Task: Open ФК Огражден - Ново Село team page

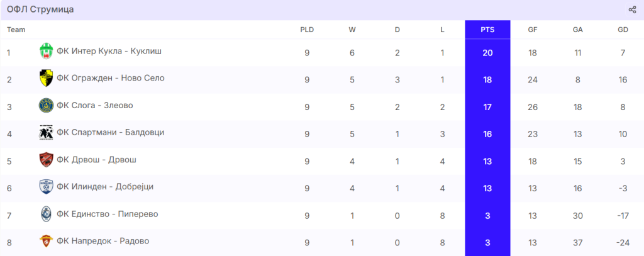Action: (x=110, y=78)
